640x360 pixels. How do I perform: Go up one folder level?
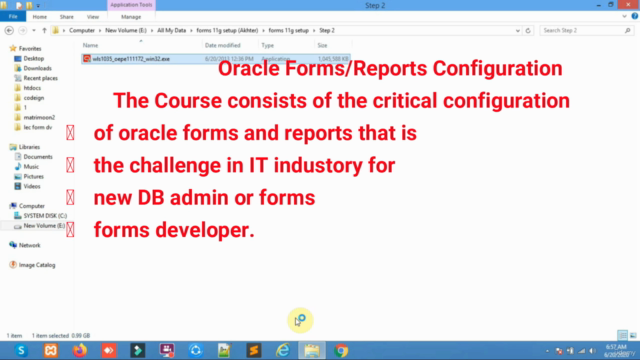click(44, 31)
